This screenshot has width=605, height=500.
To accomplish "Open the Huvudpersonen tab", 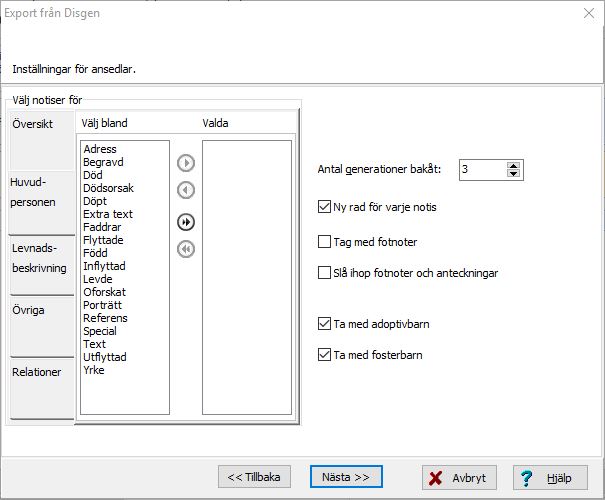I will (x=41, y=203).
